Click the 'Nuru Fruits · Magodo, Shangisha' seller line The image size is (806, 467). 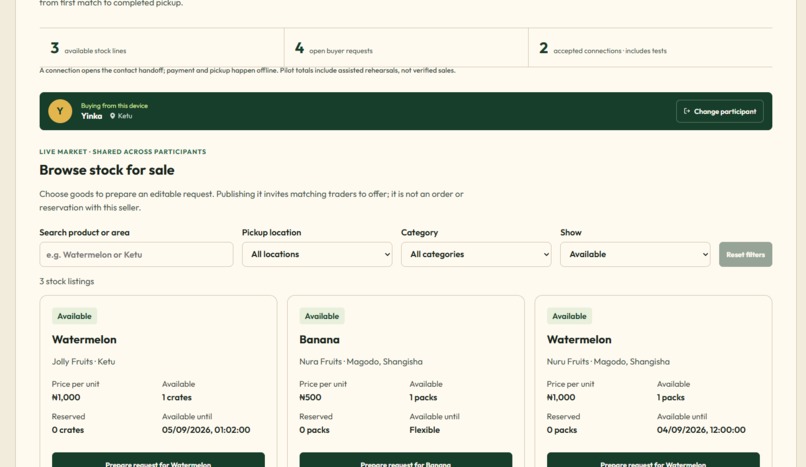click(x=608, y=362)
